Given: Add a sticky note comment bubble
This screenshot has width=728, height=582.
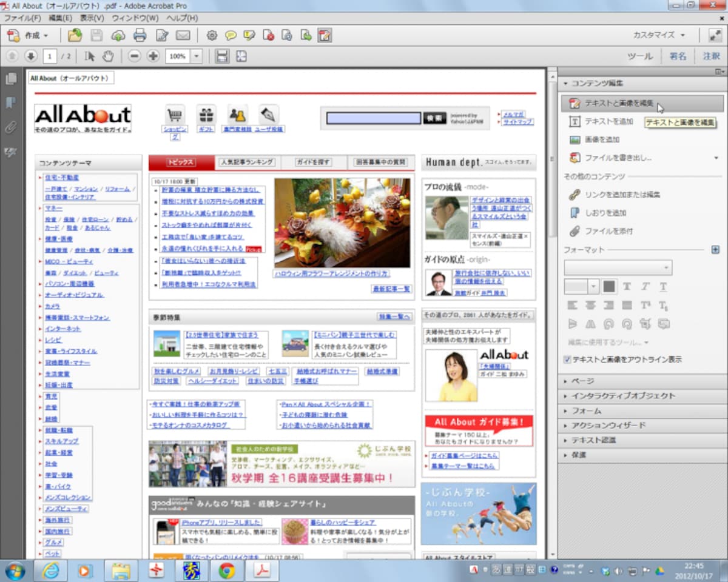Looking at the screenshot, I should [x=231, y=35].
